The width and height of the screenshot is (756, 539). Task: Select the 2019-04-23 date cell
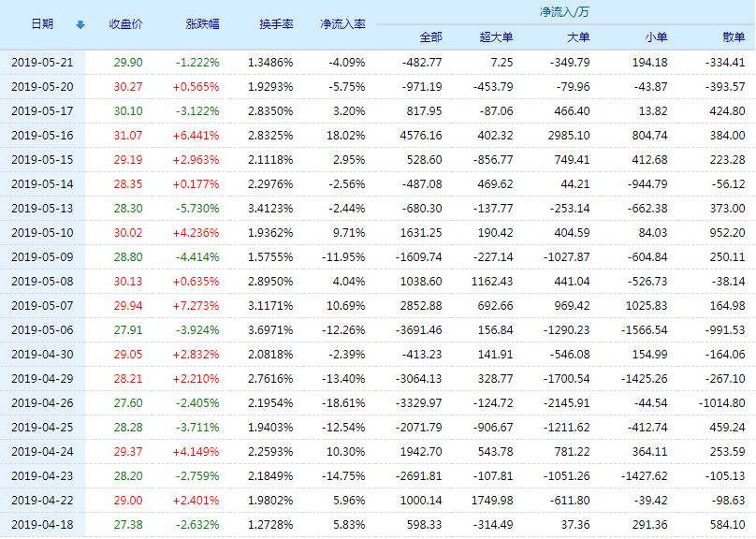click(x=42, y=476)
